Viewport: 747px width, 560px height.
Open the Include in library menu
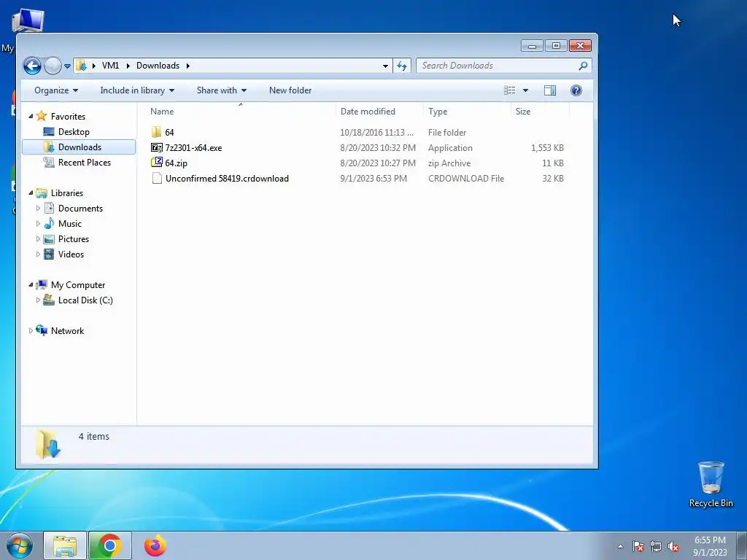[137, 90]
